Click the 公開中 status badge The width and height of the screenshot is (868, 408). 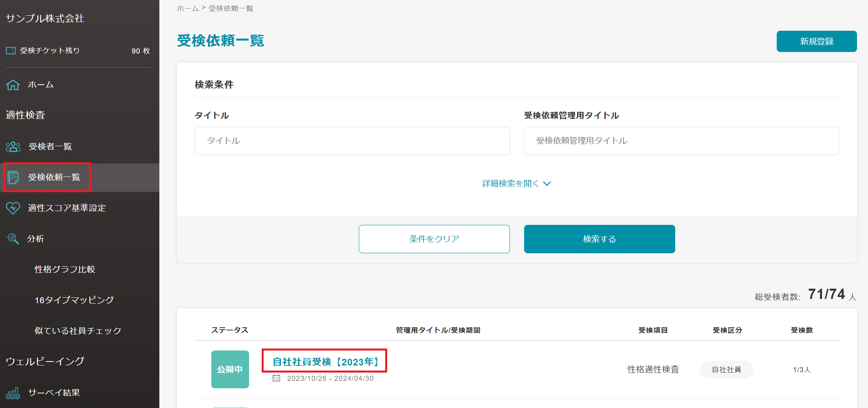[230, 369]
